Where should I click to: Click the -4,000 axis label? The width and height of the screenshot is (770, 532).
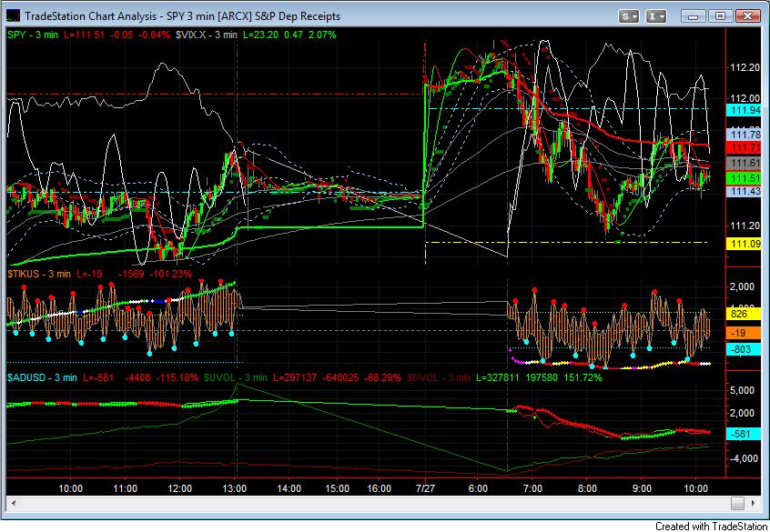(x=742, y=458)
